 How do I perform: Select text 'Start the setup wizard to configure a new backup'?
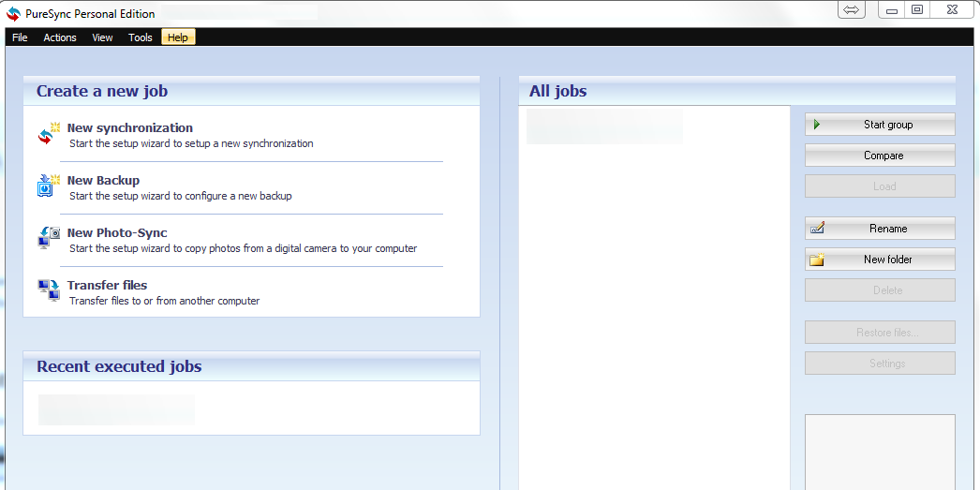(181, 196)
